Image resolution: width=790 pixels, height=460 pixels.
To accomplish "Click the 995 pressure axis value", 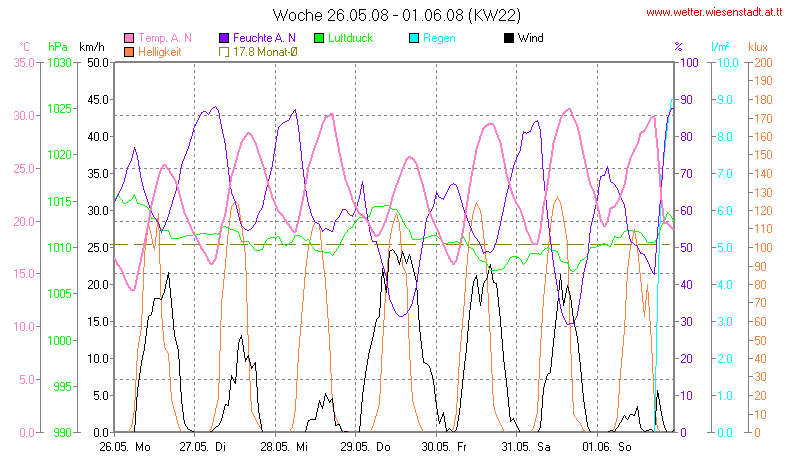I will 62,386.
